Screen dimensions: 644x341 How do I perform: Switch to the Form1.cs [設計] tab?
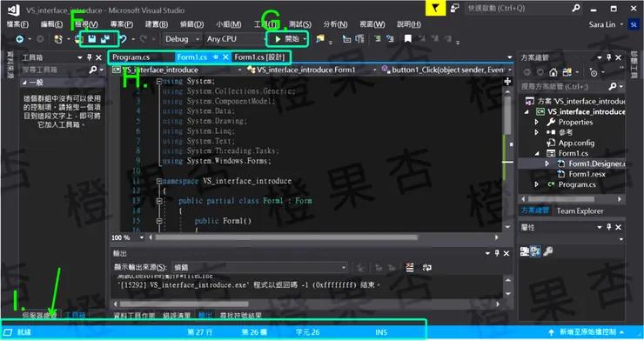(x=259, y=57)
